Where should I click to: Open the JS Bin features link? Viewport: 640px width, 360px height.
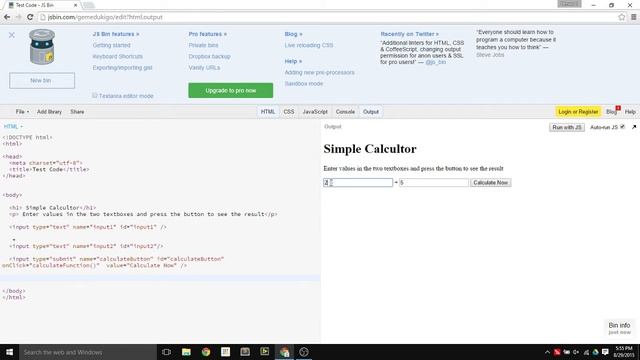[116, 34]
